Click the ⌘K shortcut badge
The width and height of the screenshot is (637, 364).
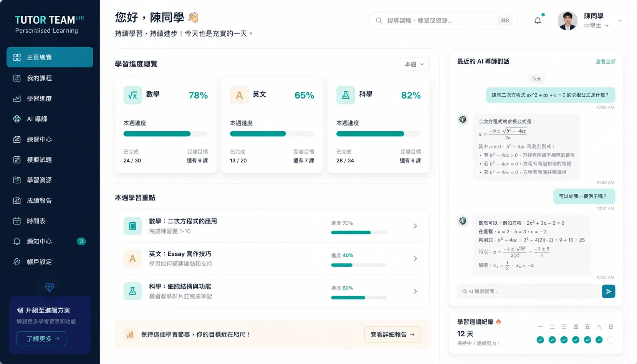pyautogui.click(x=505, y=20)
